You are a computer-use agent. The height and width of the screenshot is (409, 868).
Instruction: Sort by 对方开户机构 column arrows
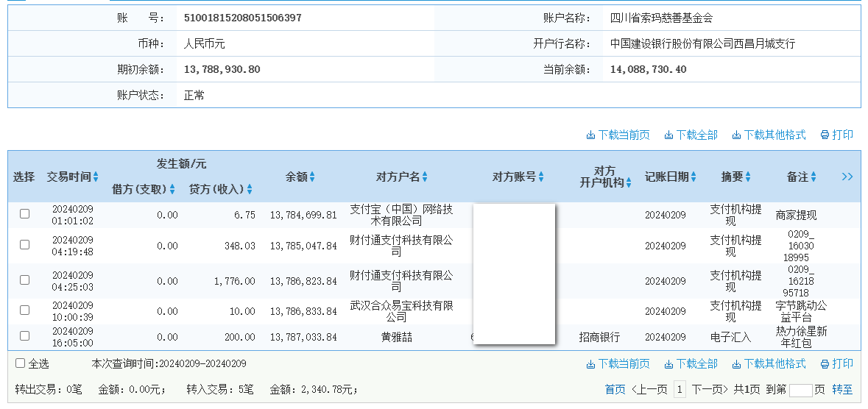coord(629,182)
